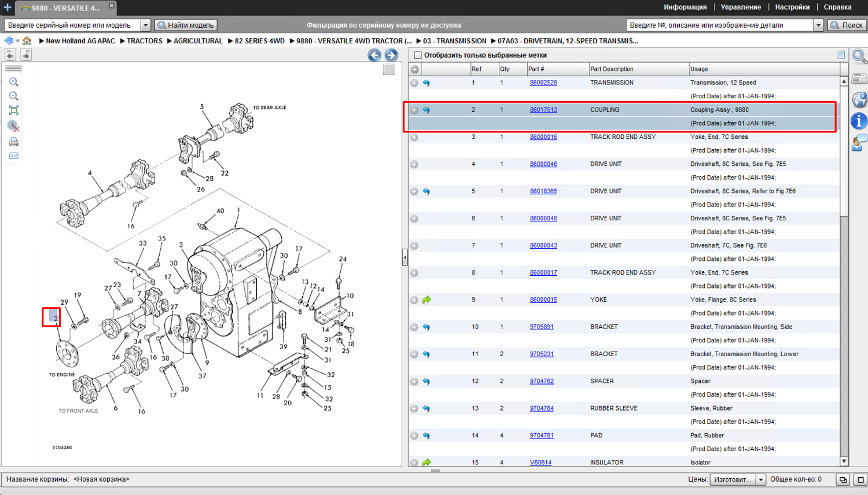Click the part number or description search field
Screen dimensions: 868x495
pyautogui.click(x=720, y=25)
